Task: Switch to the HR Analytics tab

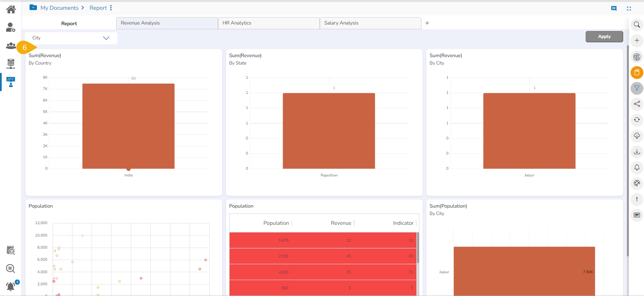Action: pos(268,23)
